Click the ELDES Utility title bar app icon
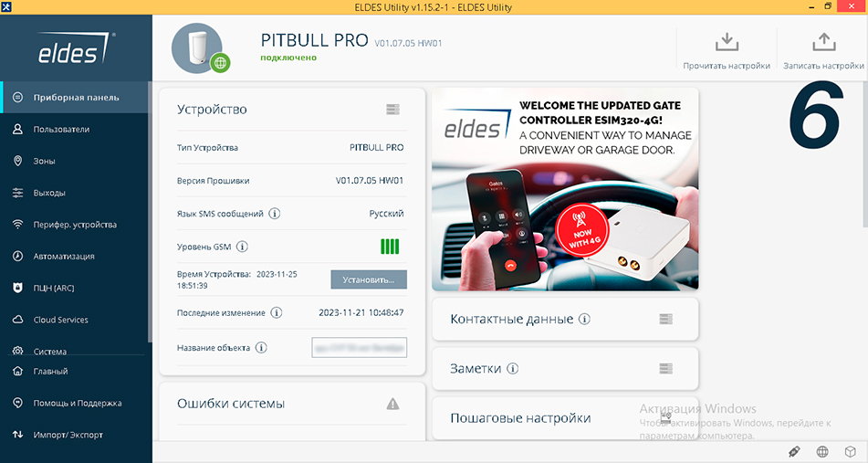Image resolution: width=868 pixels, height=463 pixels. point(6,7)
